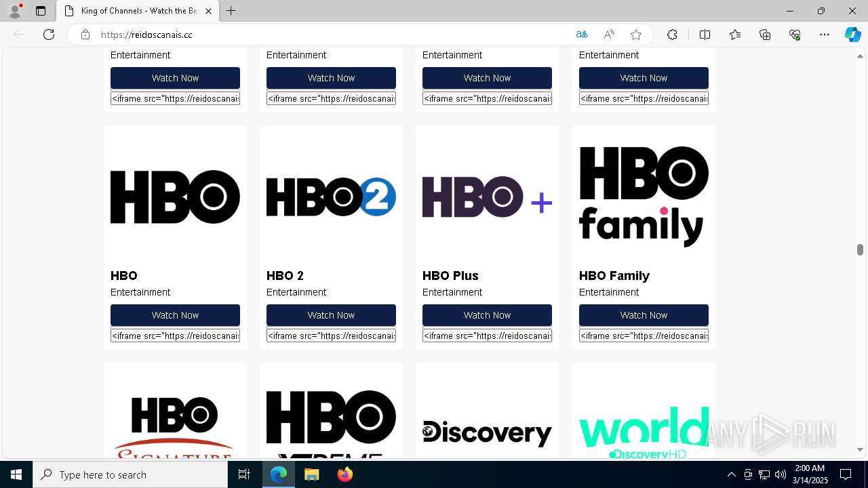Open Task View on the taskbar
Viewport: 868px width, 488px height.
(x=244, y=474)
